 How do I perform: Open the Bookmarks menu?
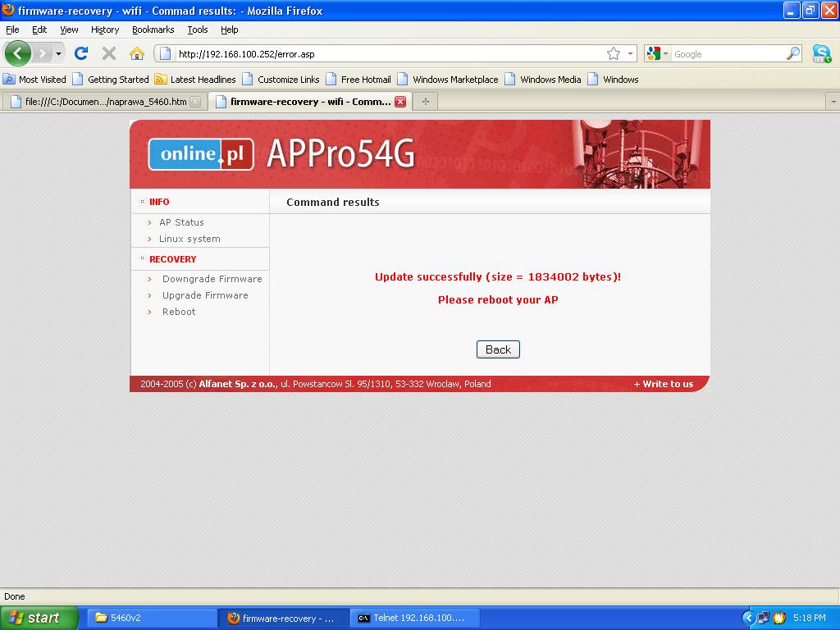[153, 30]
